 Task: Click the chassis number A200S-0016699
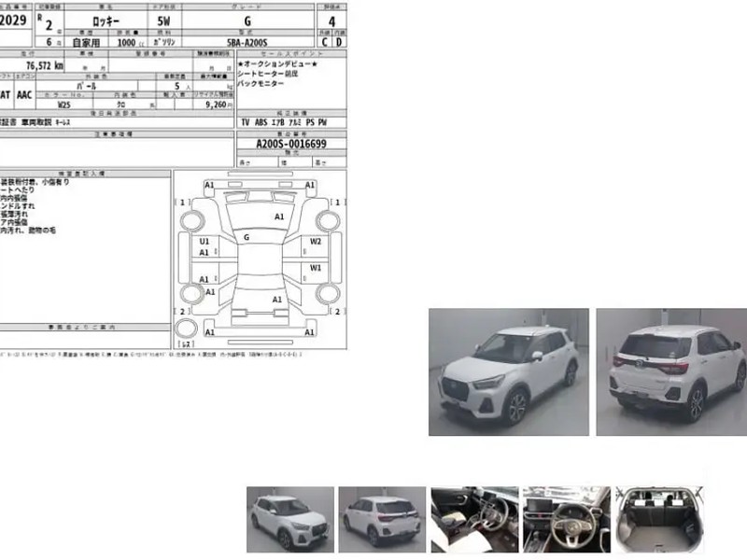point(291,145)
